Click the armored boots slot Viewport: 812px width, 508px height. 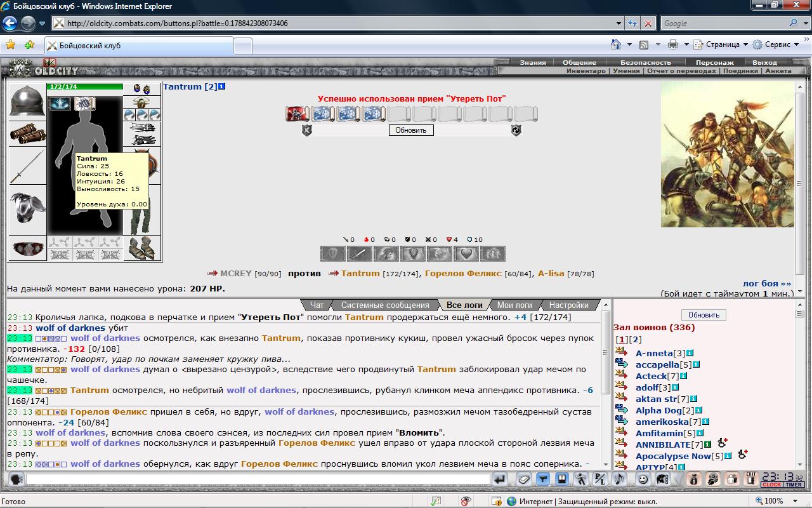point(142,248)
